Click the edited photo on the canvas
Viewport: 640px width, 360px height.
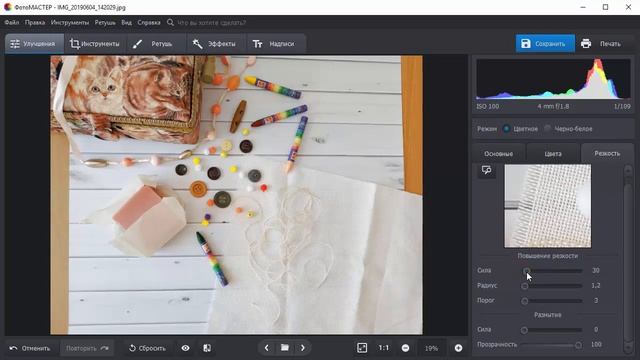coord(237,195)
